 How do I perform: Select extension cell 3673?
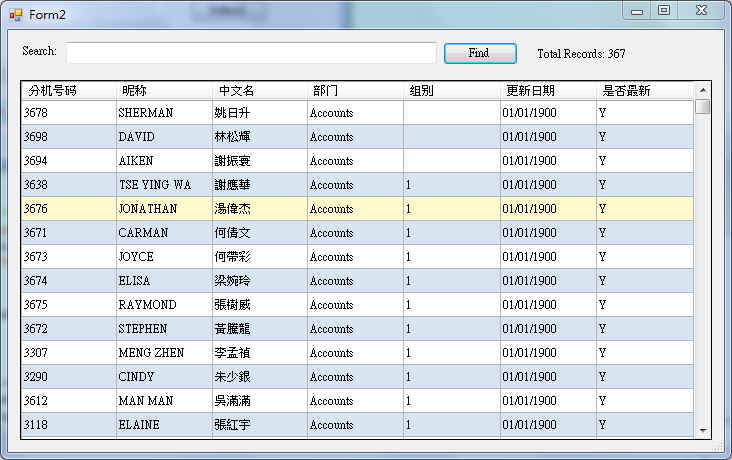[x=69, y=257]
